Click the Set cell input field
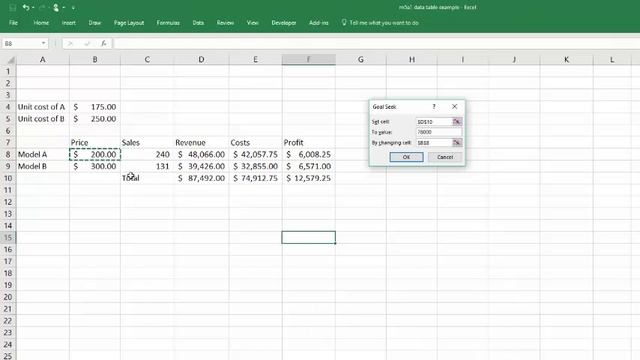Screen dimensions: 640x360 (x=434, y=122)
